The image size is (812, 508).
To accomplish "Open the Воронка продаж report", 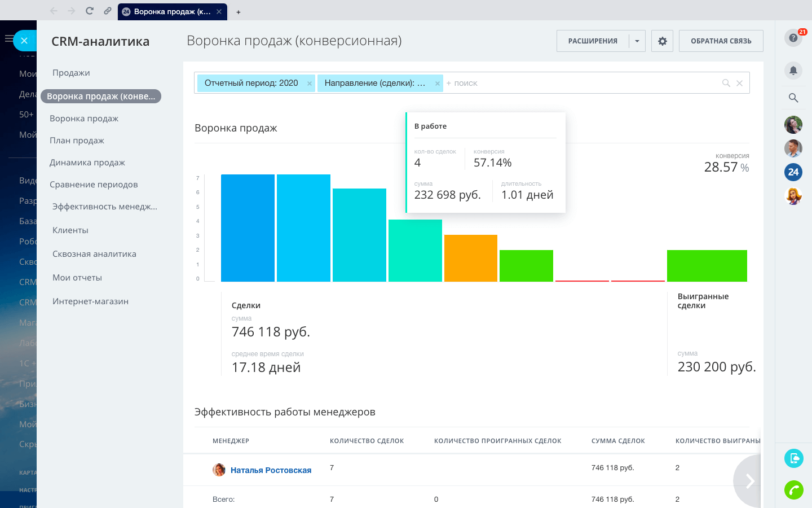I will 84,119.
